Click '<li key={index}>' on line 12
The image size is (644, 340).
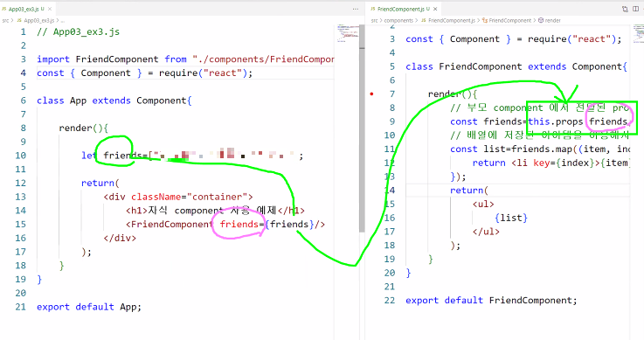point(556,163)
